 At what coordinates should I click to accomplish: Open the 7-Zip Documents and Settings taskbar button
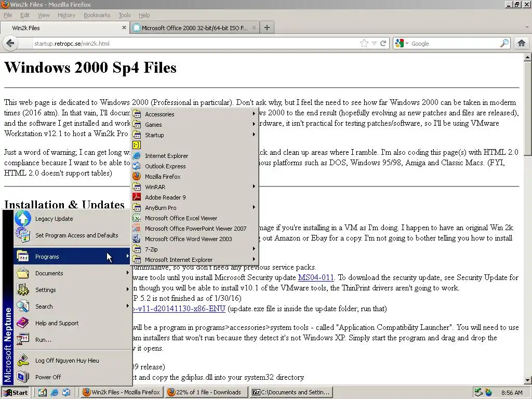coord(291,392)
